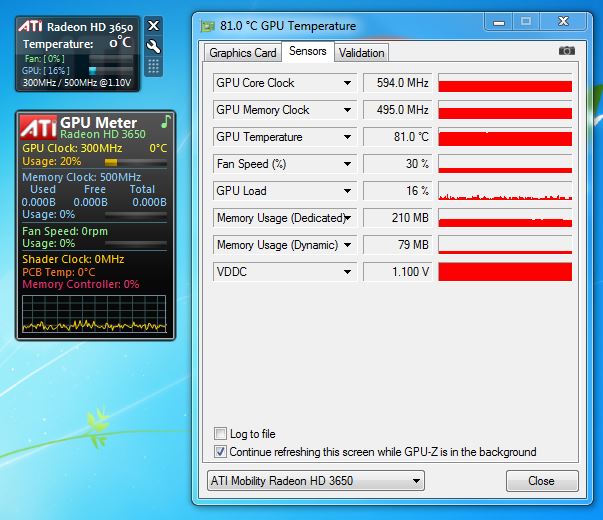This screenshot has width=603, height=520.
Task: Click PCB Temp: 0°C in GPU Meter
Action: pyautogui.click(x=59, y=272)
